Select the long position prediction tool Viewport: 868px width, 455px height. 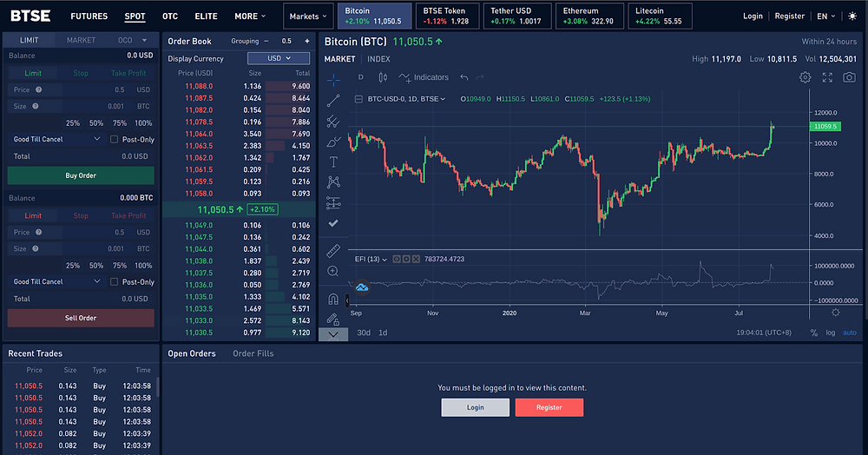coord(333,202)
